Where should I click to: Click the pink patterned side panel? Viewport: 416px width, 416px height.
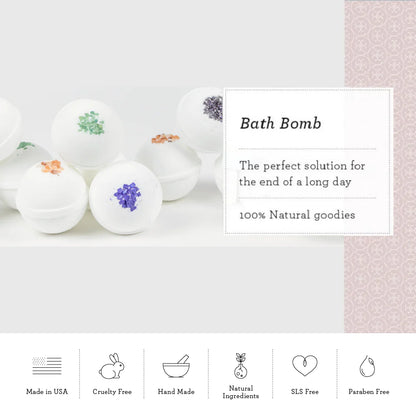coord(380,167)
